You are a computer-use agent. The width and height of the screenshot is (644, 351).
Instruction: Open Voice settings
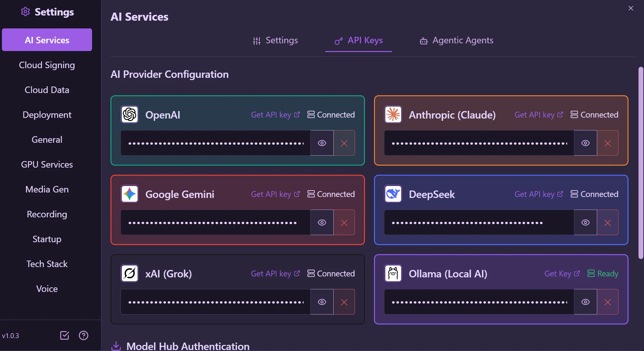pos(47,289)
